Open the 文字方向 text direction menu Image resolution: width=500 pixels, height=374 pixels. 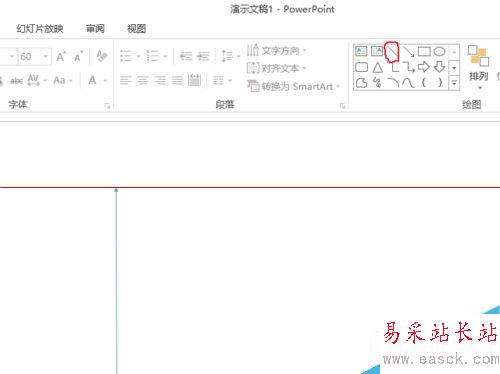point(276,51)
